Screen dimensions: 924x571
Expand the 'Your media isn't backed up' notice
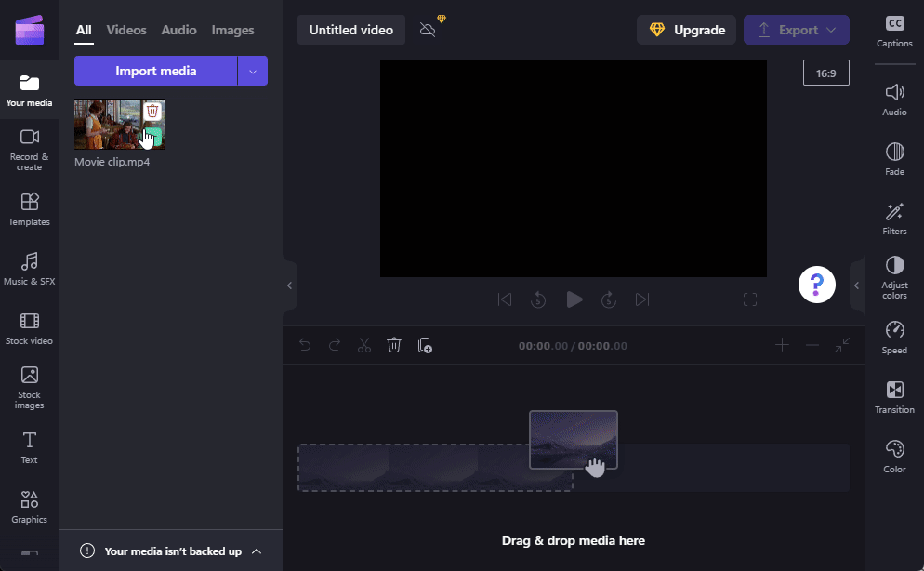257,551
